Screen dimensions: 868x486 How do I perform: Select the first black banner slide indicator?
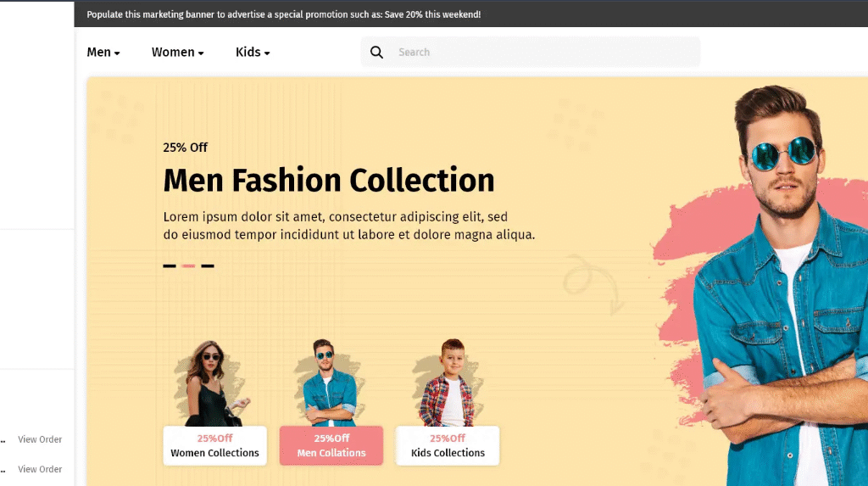(170, 266)
